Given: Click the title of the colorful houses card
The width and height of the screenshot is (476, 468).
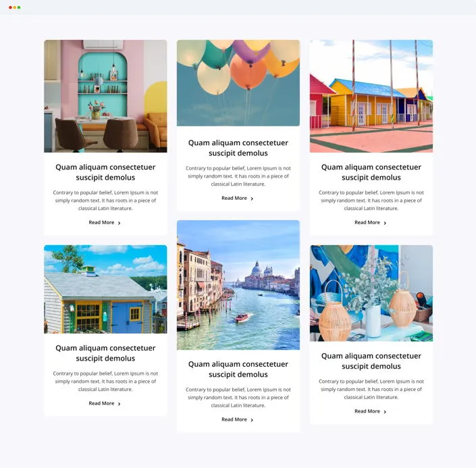Looking at the screenshot, I should pos(371,172).
